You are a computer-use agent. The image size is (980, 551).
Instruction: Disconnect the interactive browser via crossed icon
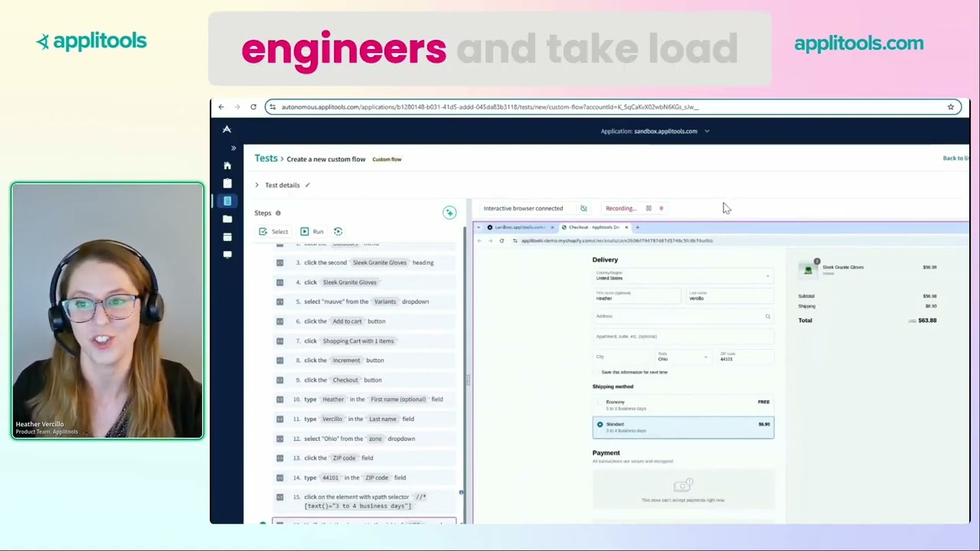click(x=583, y=208)
